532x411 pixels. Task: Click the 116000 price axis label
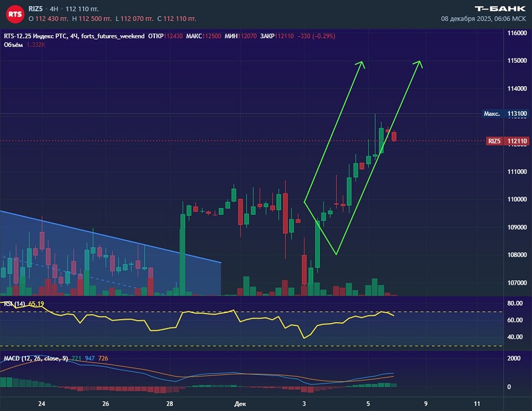tap(517, 33)
